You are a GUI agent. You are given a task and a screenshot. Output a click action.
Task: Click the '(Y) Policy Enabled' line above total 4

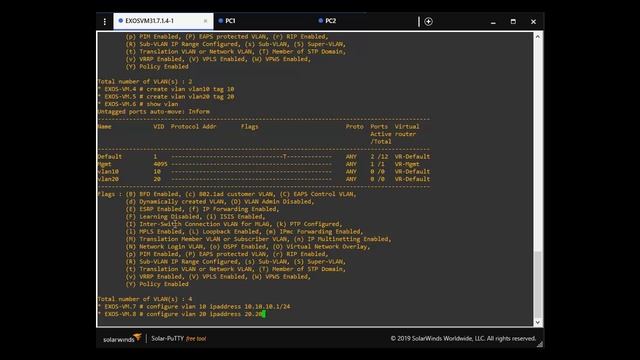[x=157, y=284]
